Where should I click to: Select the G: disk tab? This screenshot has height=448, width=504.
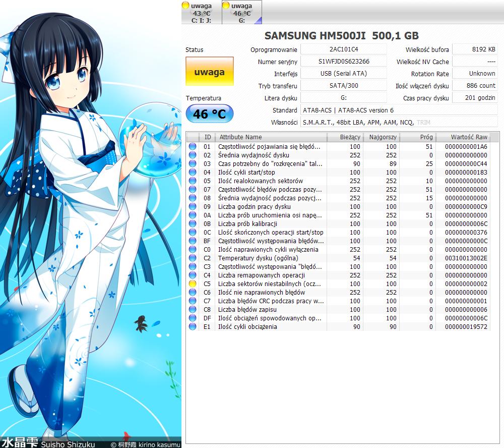tap(242, 13)
